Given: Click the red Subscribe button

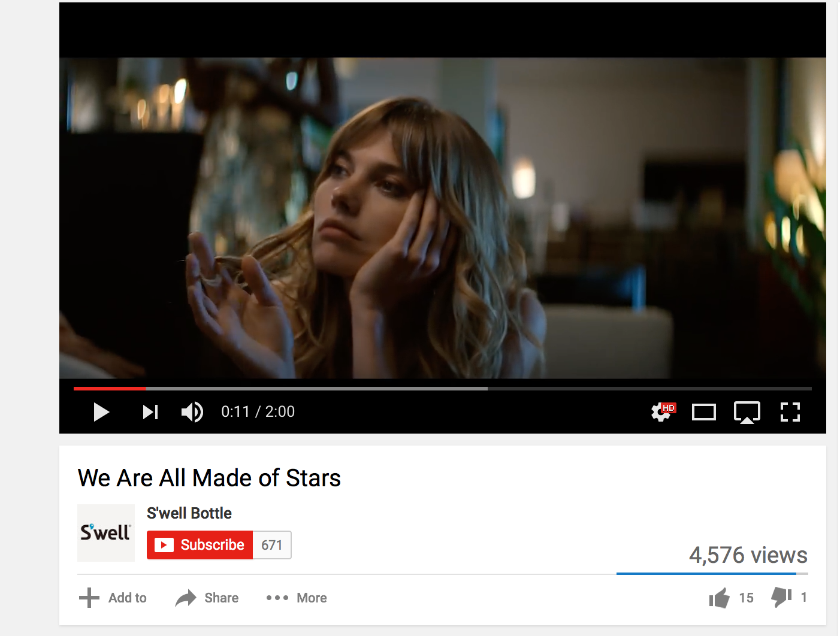Looking at the screenshot, I should [x=200, y=545].
